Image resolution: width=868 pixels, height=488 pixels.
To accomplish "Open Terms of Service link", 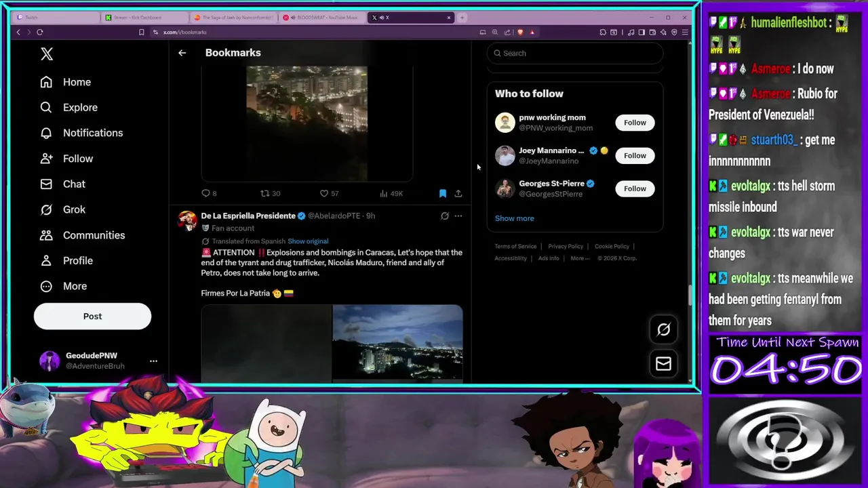I will (x=515, y=247).
